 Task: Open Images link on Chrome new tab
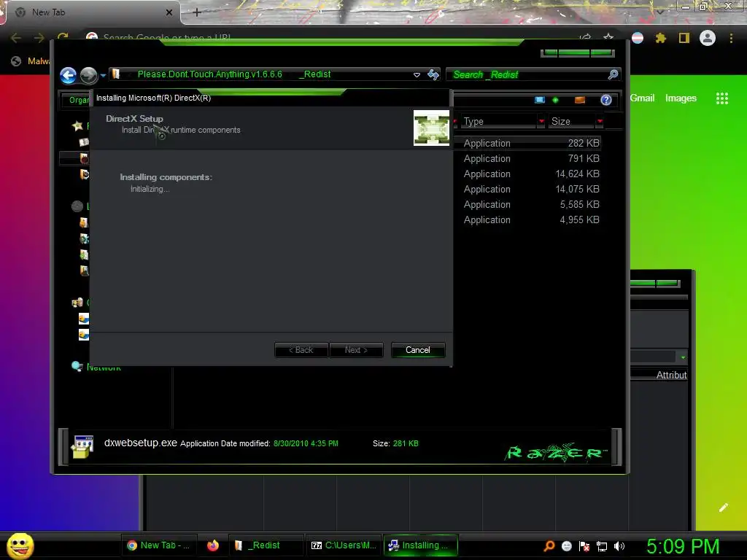click(681, 98)
